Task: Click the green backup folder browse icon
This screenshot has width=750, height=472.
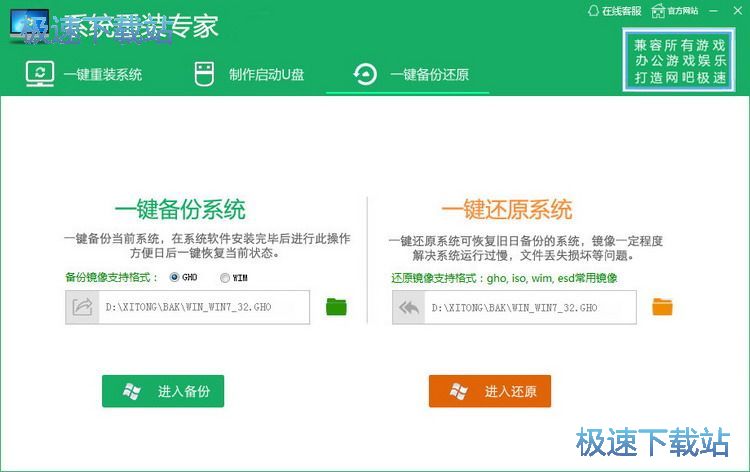Action: click(336, 306)
